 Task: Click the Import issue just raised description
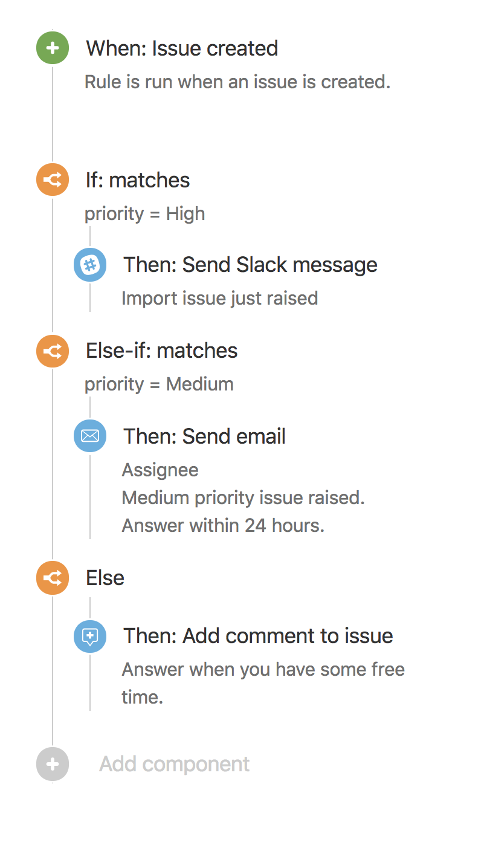[x=220, y=298]
